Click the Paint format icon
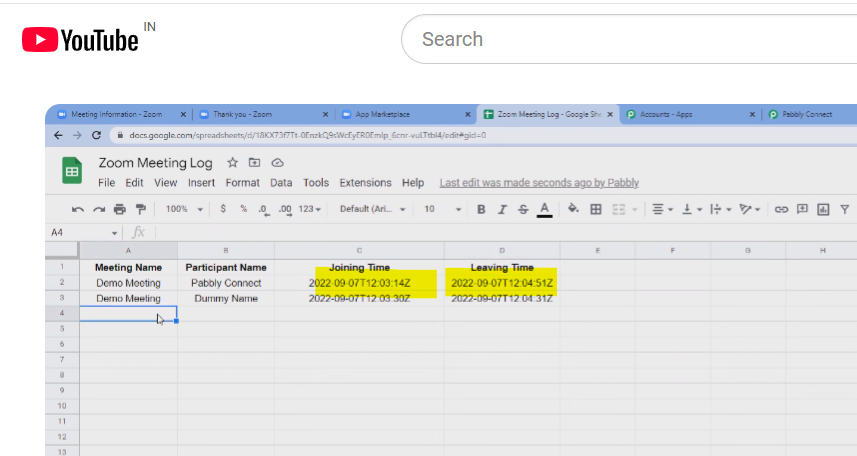 (x=140, y=209)
